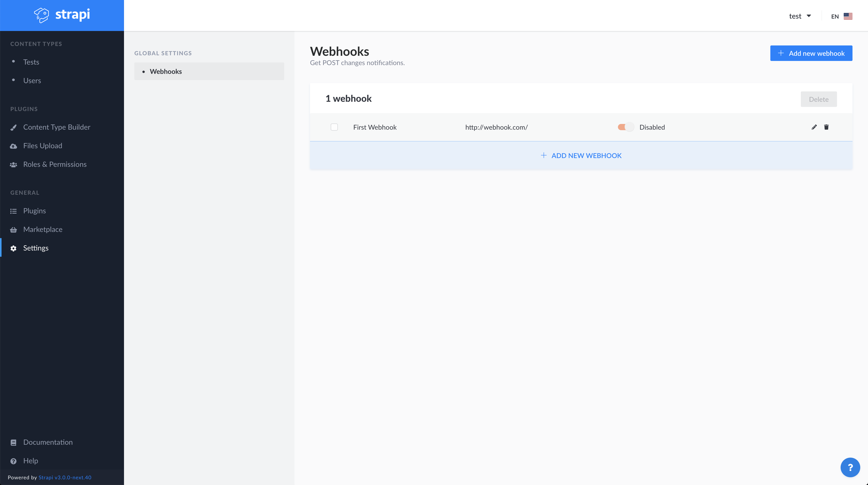This screenshot has height=485, width=868.
Task: Click the Strapi v3.0.0-next.40 version link
Action: click(65, 477)
